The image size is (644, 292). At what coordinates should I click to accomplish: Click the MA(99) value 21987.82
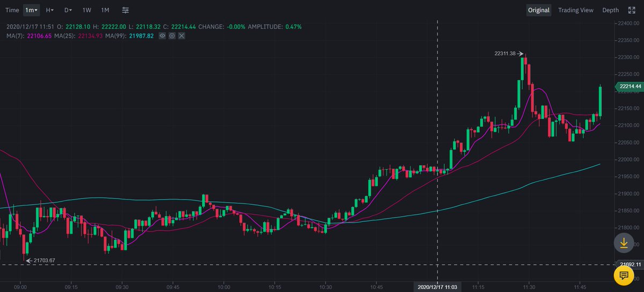[142, 36]
